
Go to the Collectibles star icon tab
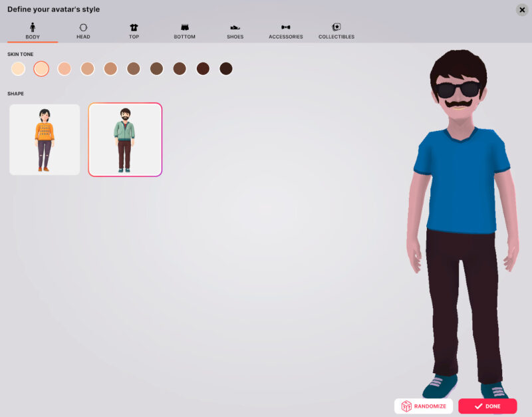tap(336, 27)
